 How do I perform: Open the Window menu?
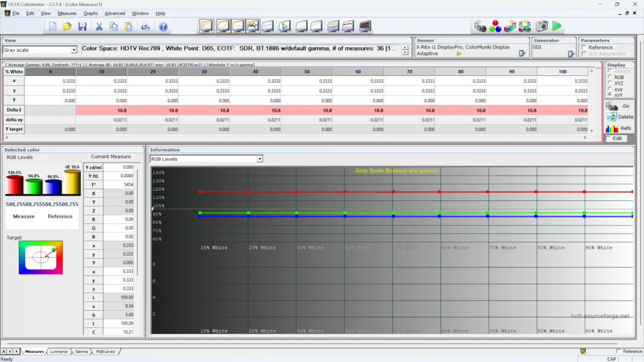pos(140,13)
